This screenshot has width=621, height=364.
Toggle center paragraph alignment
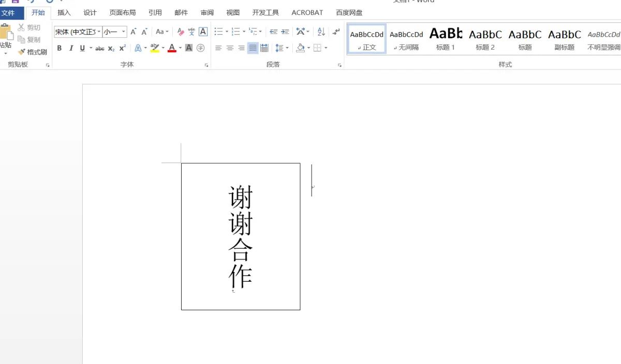pos(230,49)
